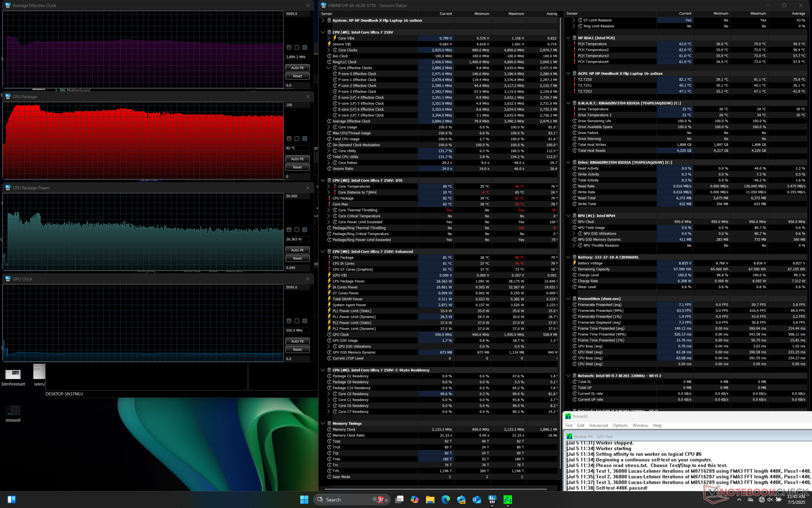Click the red swatch in CPU Package graph

[x=289, y=139]
